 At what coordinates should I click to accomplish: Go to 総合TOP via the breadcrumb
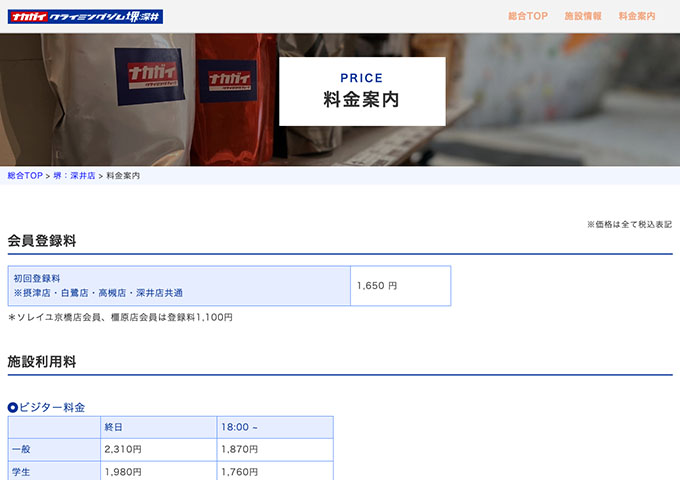point(25,176)
